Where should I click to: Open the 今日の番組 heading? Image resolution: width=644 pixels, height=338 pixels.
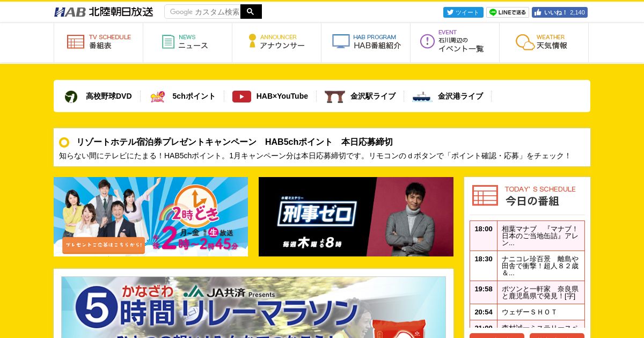(x=532, y=201)
